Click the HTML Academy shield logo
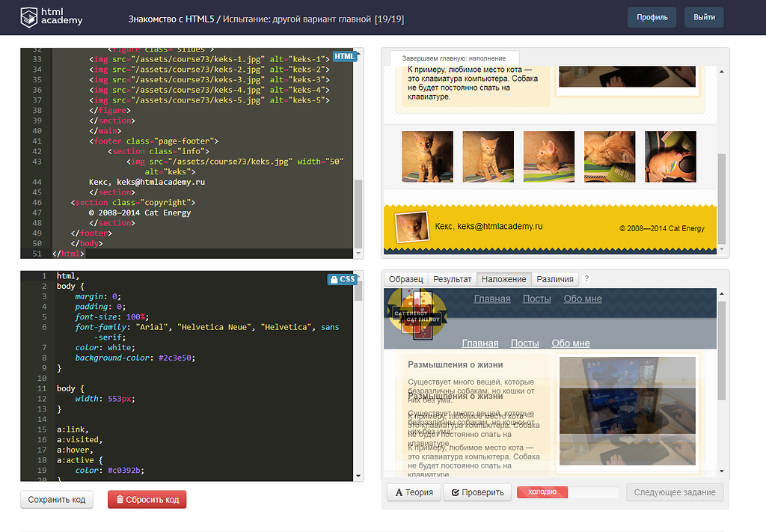The height and width of the screenshot is (532, 766). tap(29, 16)
